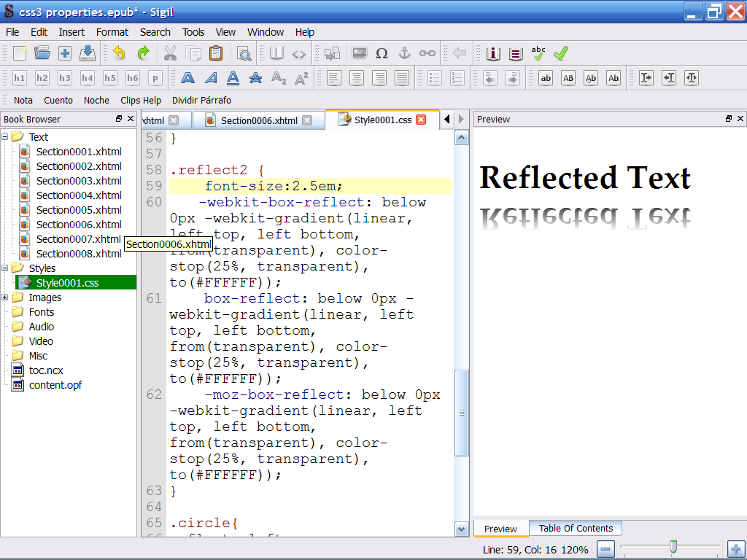The width and height of the screenshot is (747, 560).
Task: Click the Find and Replace magnifier icon
Action: coord(244,53)
